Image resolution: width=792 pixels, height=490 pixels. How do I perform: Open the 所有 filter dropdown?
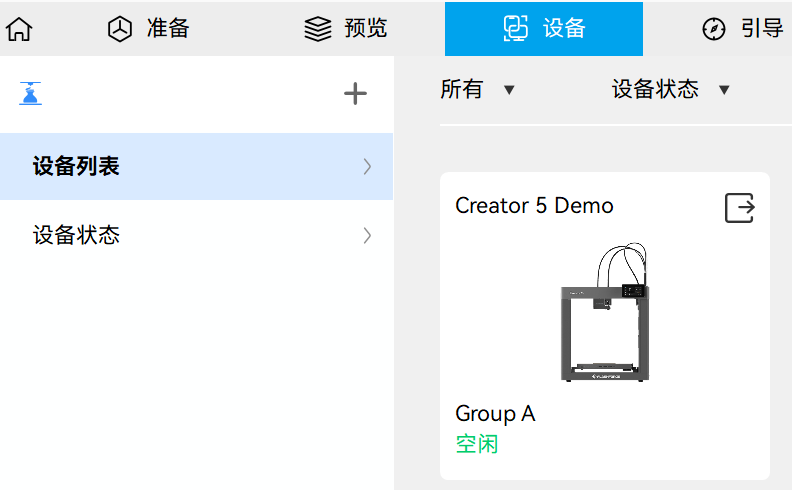[x=477, y=90]
